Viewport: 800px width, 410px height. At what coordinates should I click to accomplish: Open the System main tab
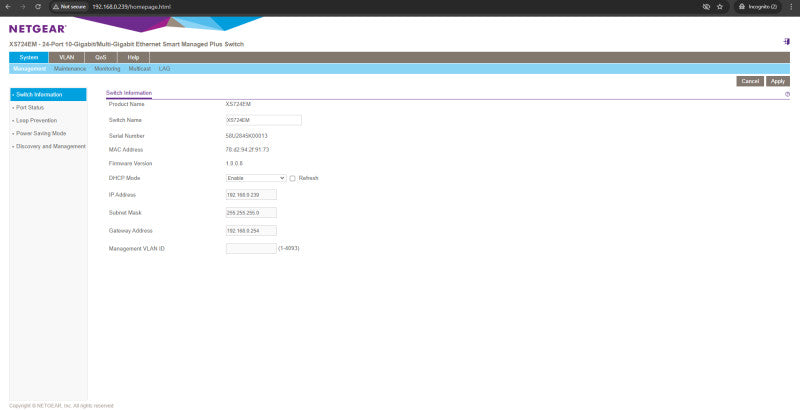(x=29, y=58)
